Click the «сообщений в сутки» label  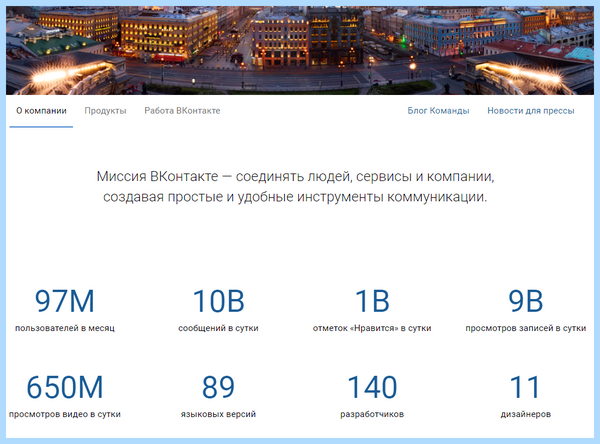point(218,328)
